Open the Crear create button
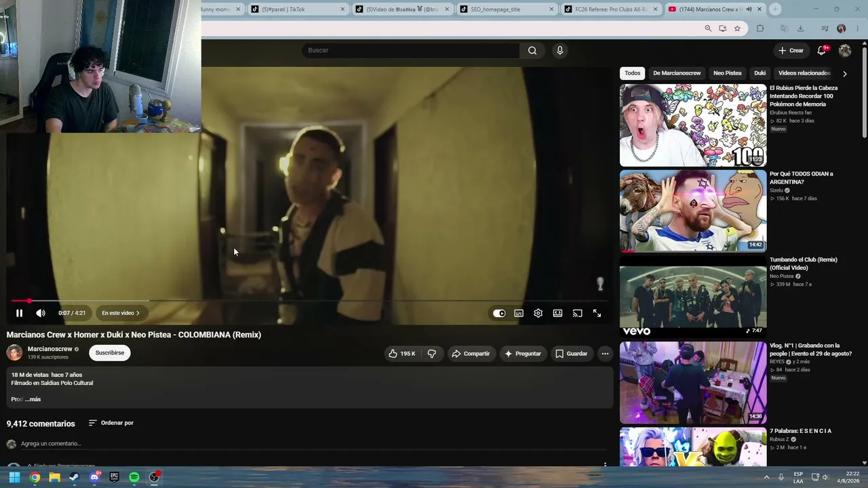Image resolution: width=868 pixels, height=488 pixels. click(791, 50)
